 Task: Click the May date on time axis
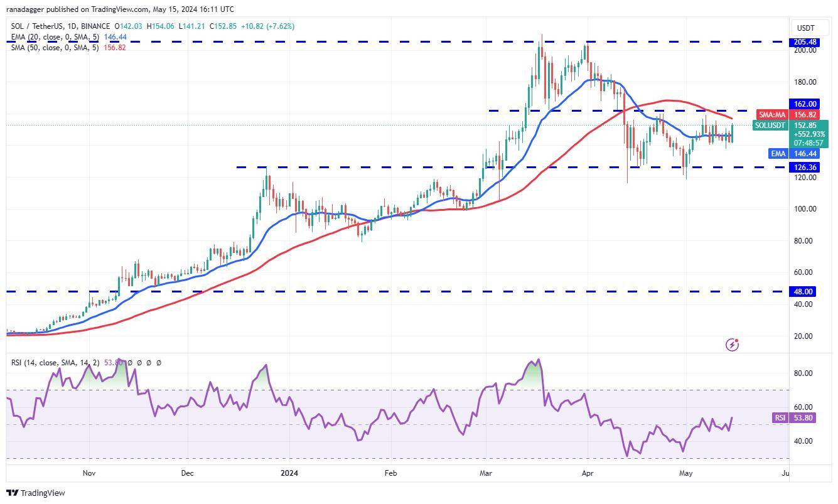(x=686, y=473)
